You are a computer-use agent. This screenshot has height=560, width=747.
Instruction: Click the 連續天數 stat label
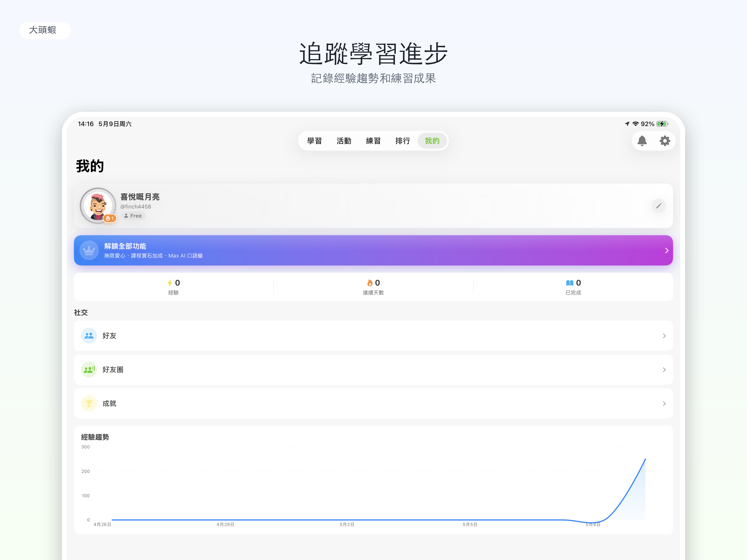pyautogui.click(x=373, y=293)
